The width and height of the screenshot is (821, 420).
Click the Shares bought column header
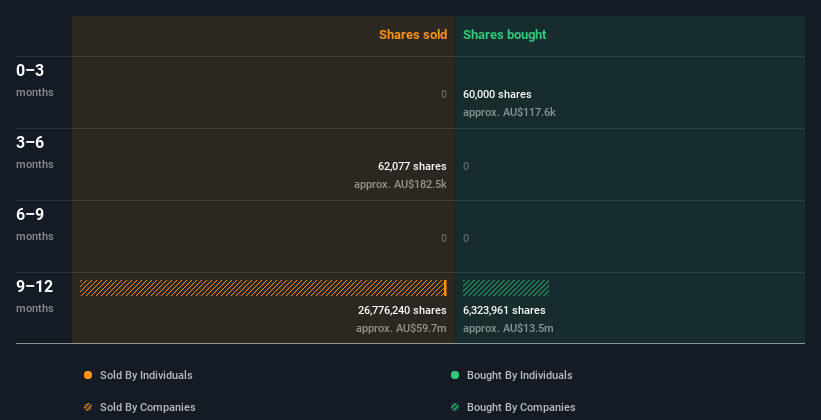505,35
